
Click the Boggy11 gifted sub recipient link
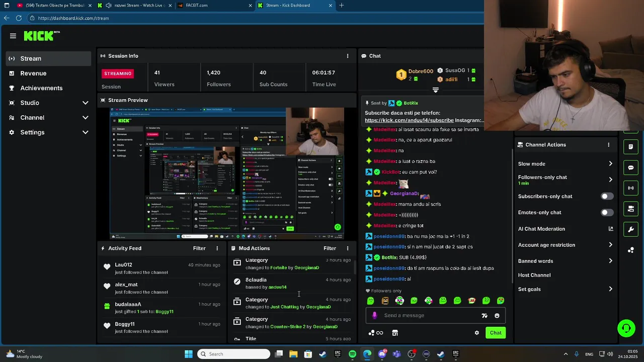165,312
